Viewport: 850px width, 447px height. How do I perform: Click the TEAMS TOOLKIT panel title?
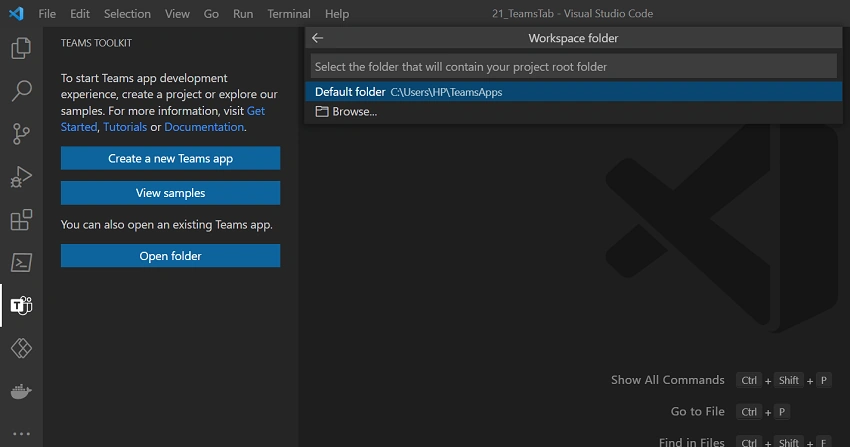pos(96,43)
